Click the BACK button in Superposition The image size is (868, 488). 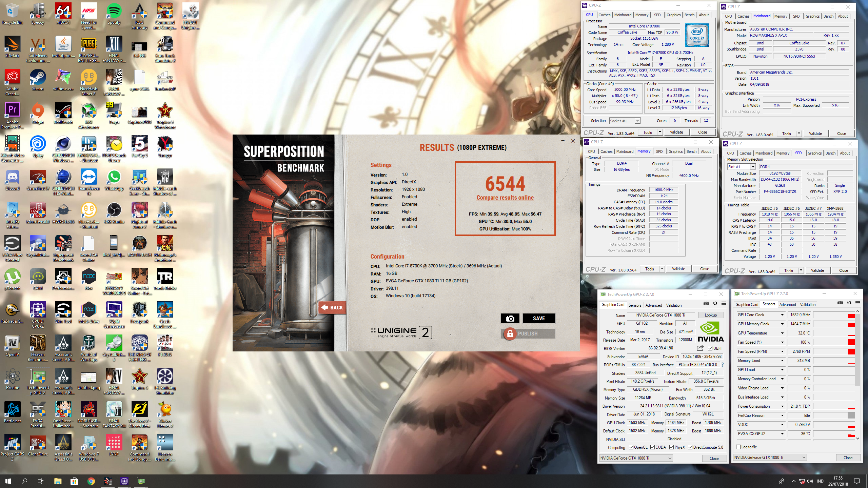pyautogui.click(x=332, y=308)
